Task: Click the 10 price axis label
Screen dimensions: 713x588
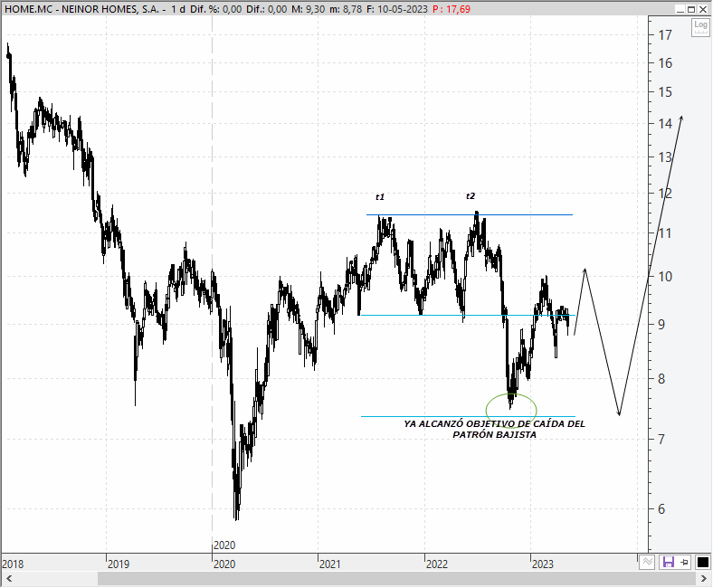Action: click(665, 277)
